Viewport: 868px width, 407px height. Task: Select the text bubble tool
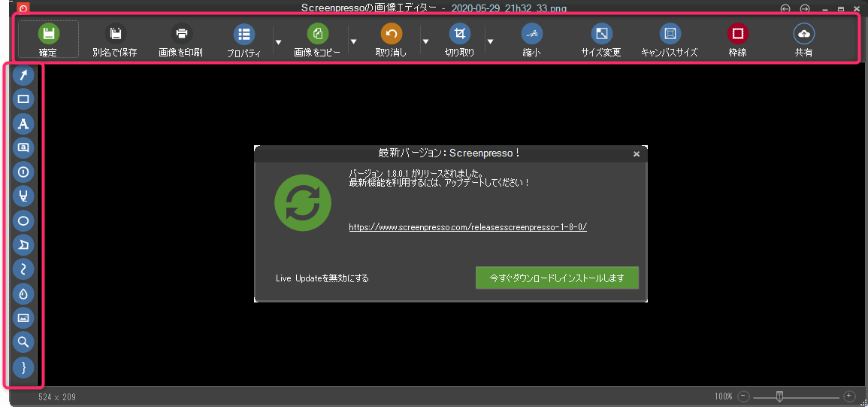pos(23,148)
